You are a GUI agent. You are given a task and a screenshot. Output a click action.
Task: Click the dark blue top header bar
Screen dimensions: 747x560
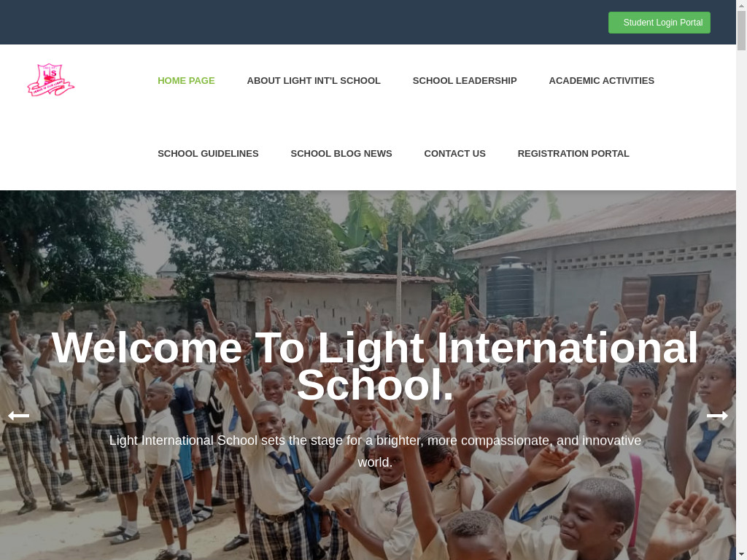pyautogui.click(x=305, y=23)
